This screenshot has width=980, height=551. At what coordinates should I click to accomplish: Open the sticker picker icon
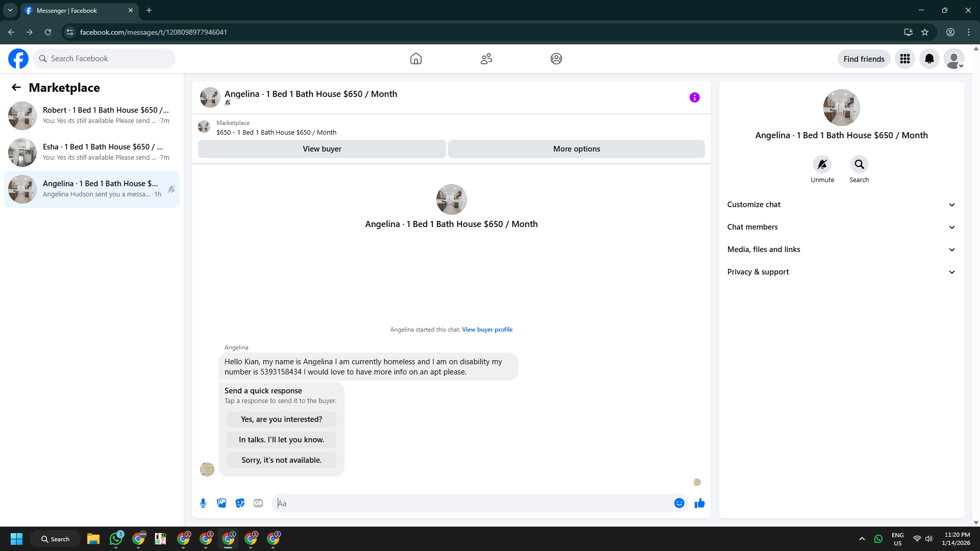click(240, 503)
